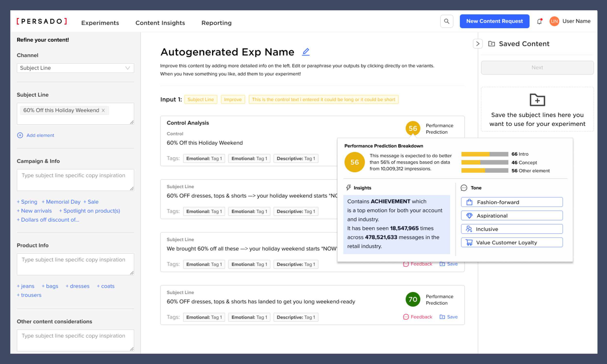
Task: Click the UN user avatar icon
Action: (x=554, y=21)
